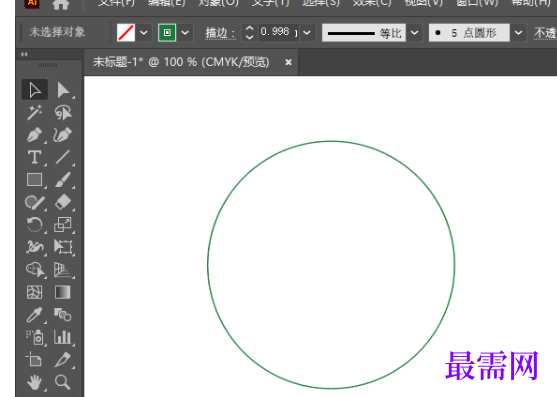Image resolution: width=557 pixels, height=397 pixels.
Task: Select the Rotate tool
Action: (34, 224)
